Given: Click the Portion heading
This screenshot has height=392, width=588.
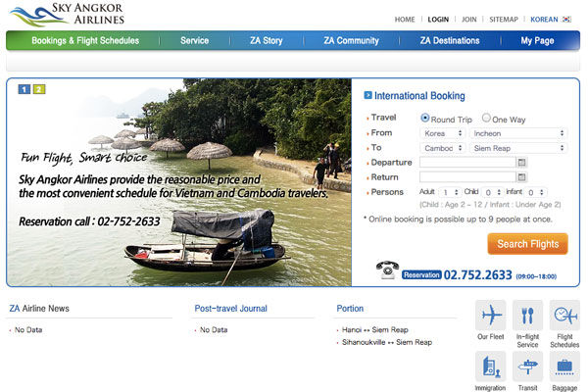Looking at the screenshot, I should (350, 309).
